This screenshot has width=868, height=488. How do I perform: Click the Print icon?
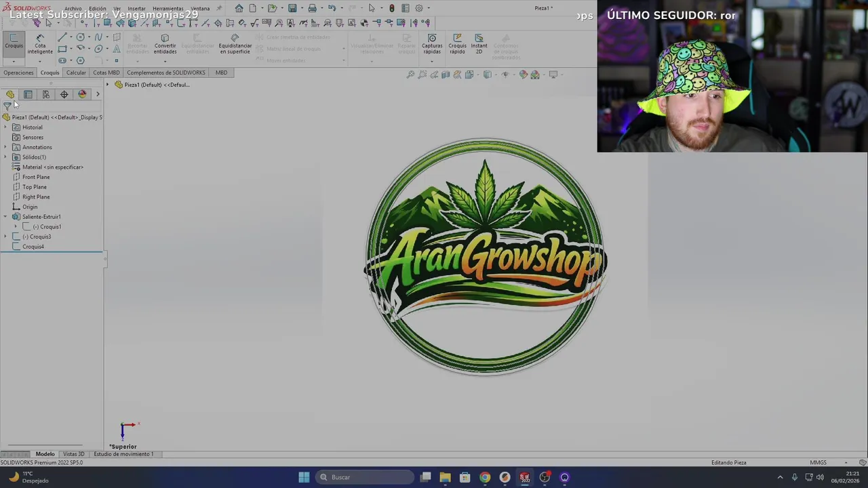point(313,8)
